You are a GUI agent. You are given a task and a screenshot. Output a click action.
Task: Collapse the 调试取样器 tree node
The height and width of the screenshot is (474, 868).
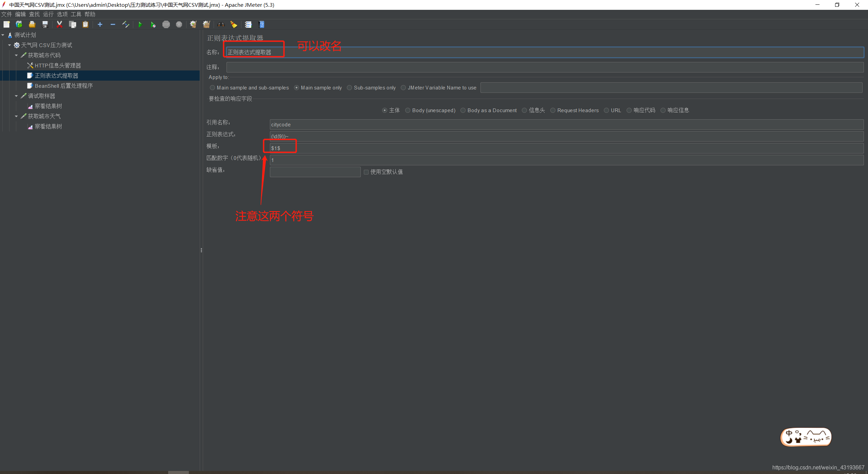16,96
